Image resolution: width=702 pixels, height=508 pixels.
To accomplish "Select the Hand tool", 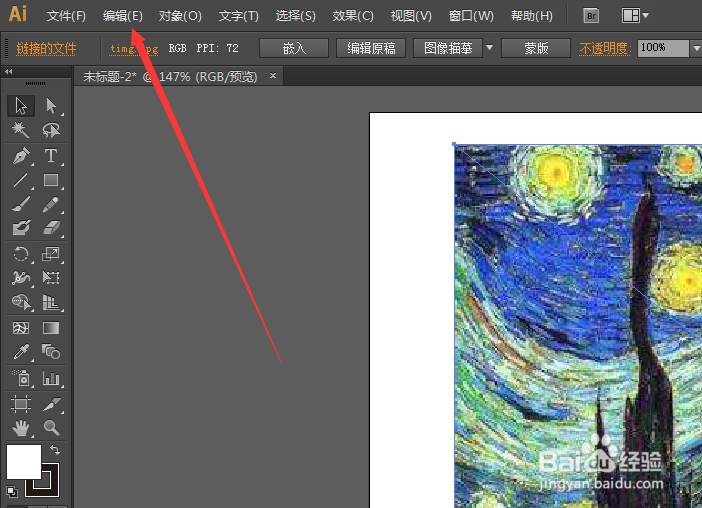I will (21, 428).
